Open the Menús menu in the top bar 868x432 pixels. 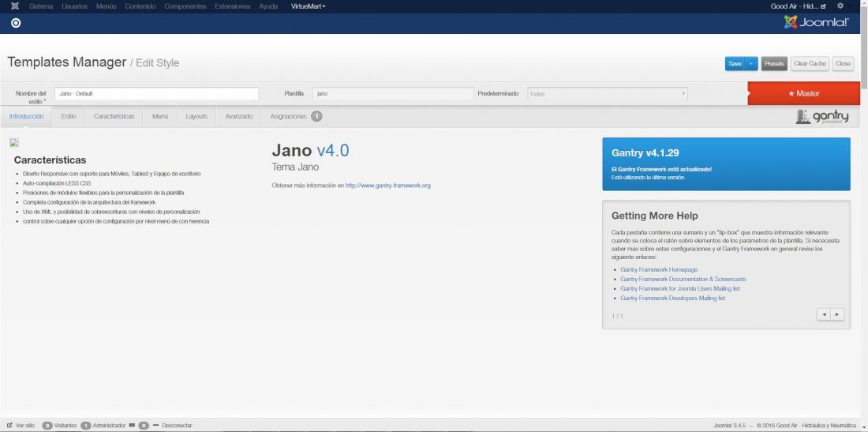tap(107, 6)
